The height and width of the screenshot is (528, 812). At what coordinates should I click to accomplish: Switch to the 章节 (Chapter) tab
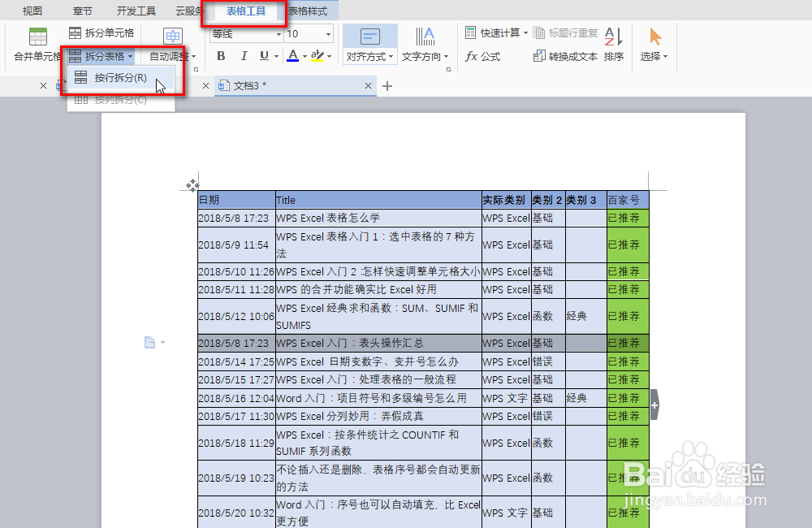point(82,11)
